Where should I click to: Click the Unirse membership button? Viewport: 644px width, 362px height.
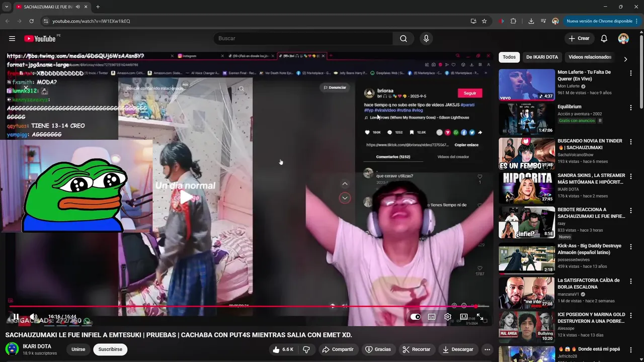pos(78,349)
